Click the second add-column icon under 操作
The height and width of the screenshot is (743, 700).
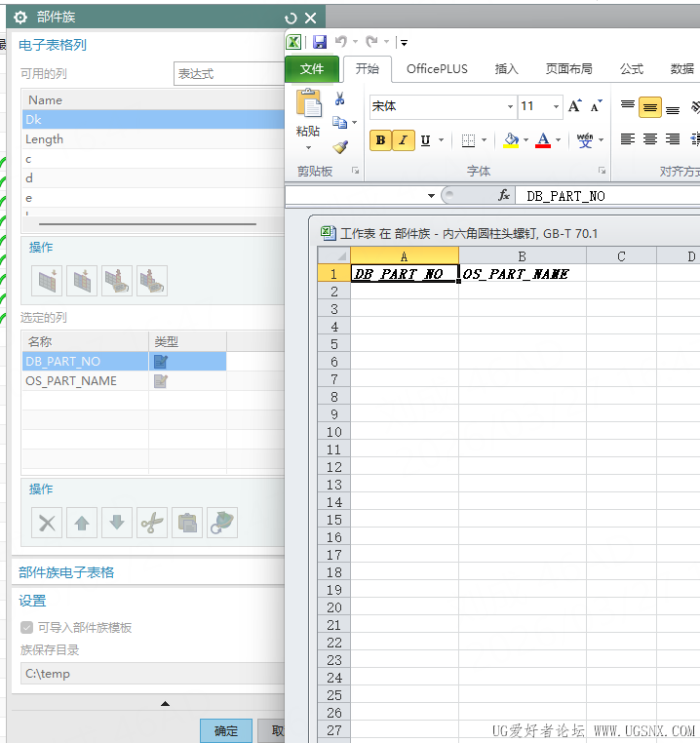click(82, 281)
